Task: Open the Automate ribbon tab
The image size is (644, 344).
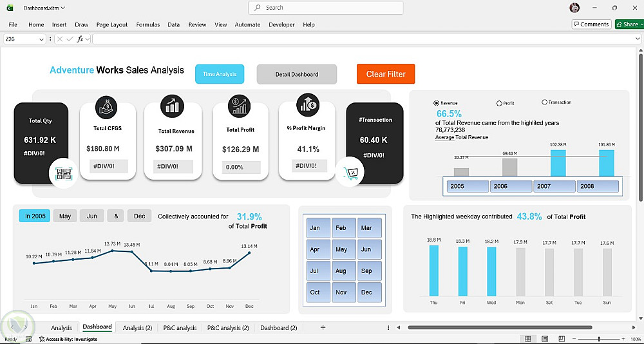Action: click(x=248, y=24)
